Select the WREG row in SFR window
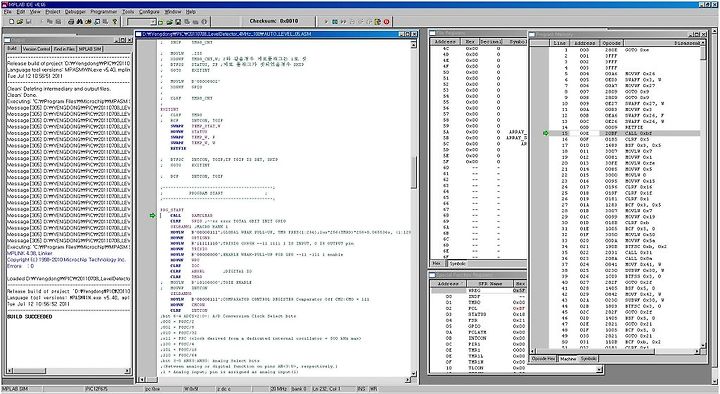This screenshot has height=394, width=720. (x=478, y=291)
